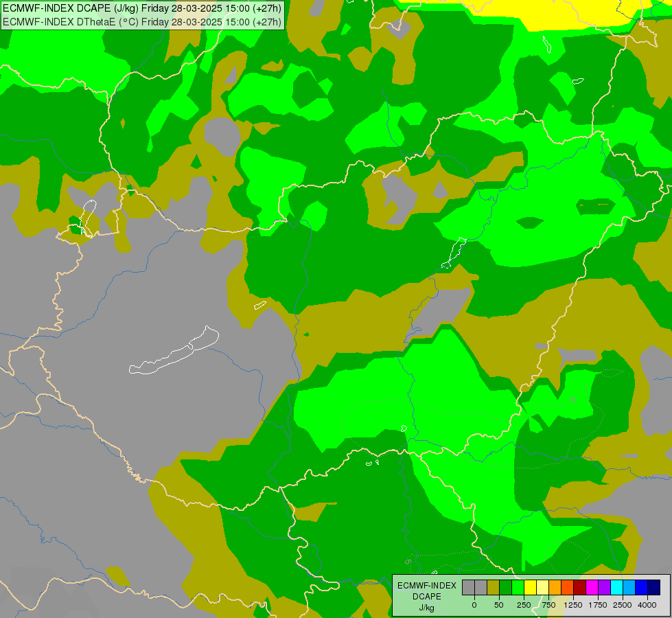Click the large elongated white lake outline

pyautogui.click(x=174, y=350)
